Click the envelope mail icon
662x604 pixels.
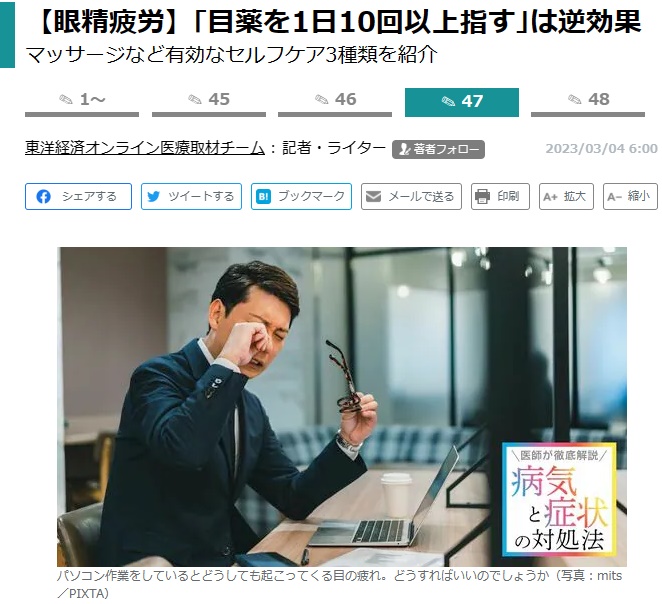[373, 196]
